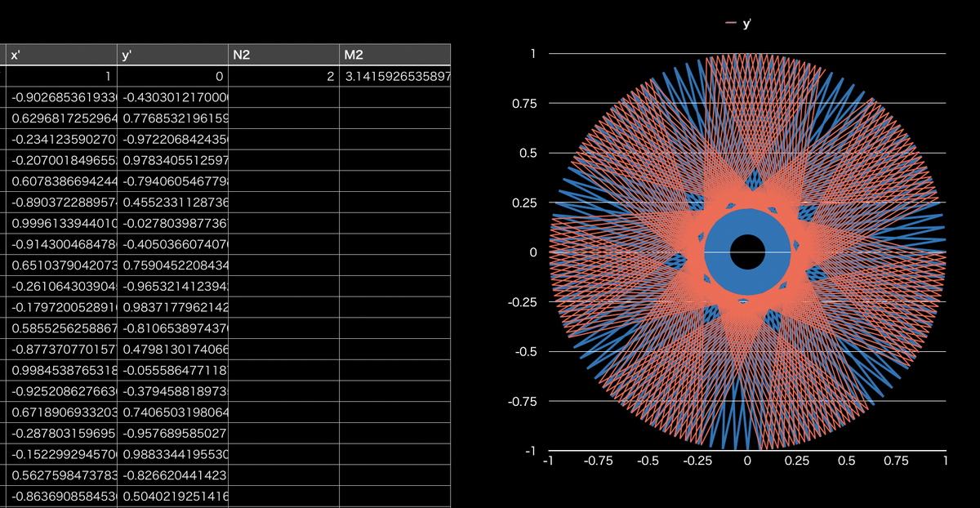The width and height of the screenshot is (980, 508).
Task: Select the y' column header cell
Action: pyautogui.click(x=173, y=55)
